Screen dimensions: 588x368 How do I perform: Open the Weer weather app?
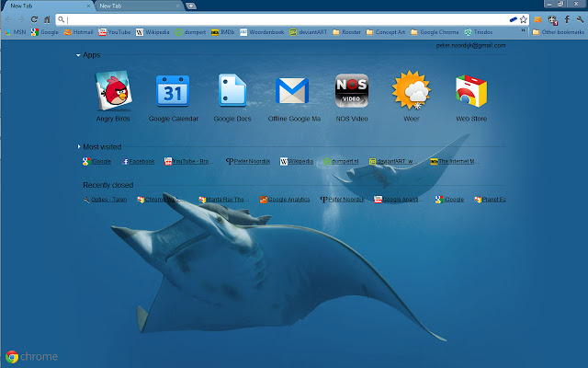(410, 92)
